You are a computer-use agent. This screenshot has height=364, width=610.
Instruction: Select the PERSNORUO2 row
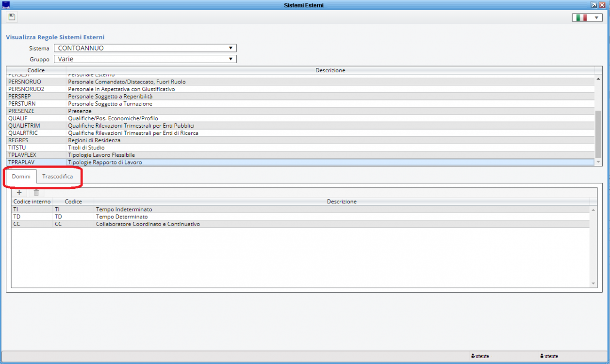coord(300,89)
